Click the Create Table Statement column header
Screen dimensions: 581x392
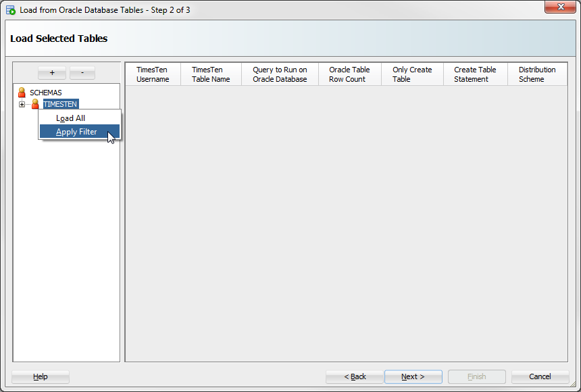(476, 74)
